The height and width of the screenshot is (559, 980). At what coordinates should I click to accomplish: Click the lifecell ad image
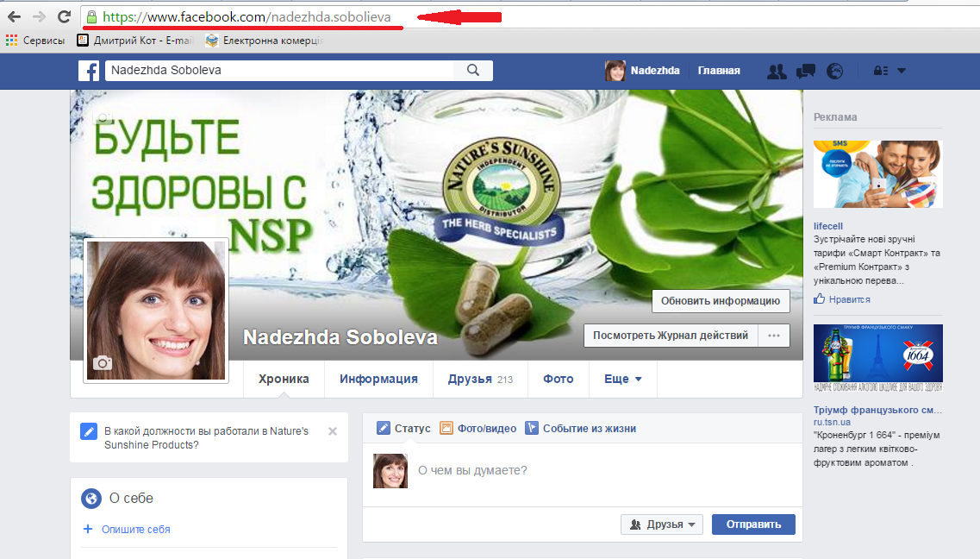click(878, 174)
